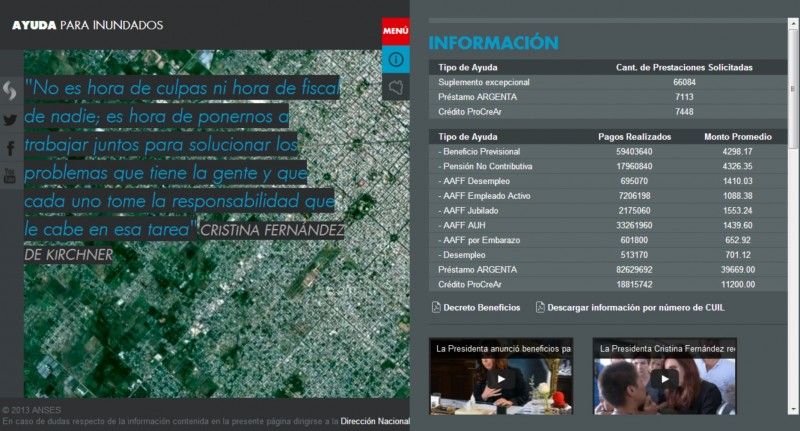The image size is (800, 431).
Task: Click the Cant. de Prestaciones Solicitadas header
Action: pos(684,67)
